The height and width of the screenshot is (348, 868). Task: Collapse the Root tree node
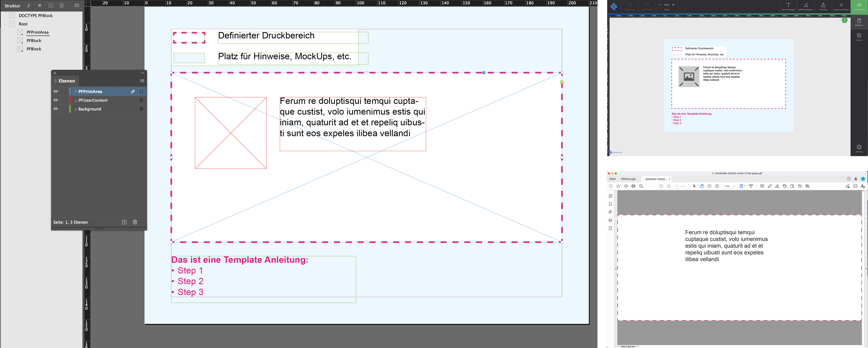[5, 24]
